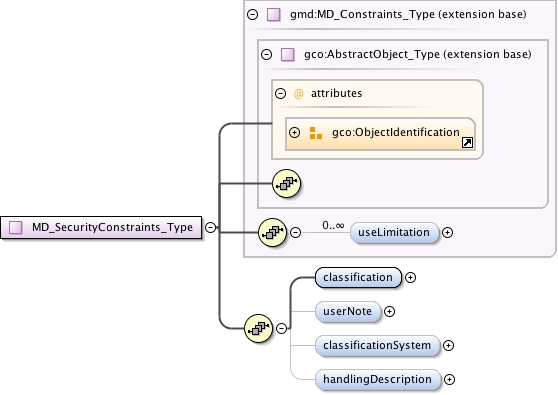Click the purple square icon in MD_SecurityConstraints_Type
558x395 pixels.
coord(15,227)
